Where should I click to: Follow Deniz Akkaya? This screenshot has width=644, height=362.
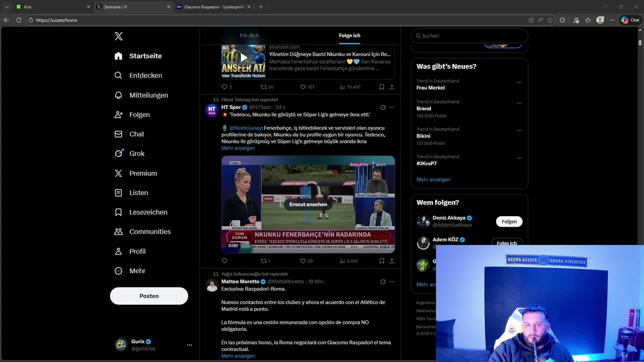click(509, 222)
